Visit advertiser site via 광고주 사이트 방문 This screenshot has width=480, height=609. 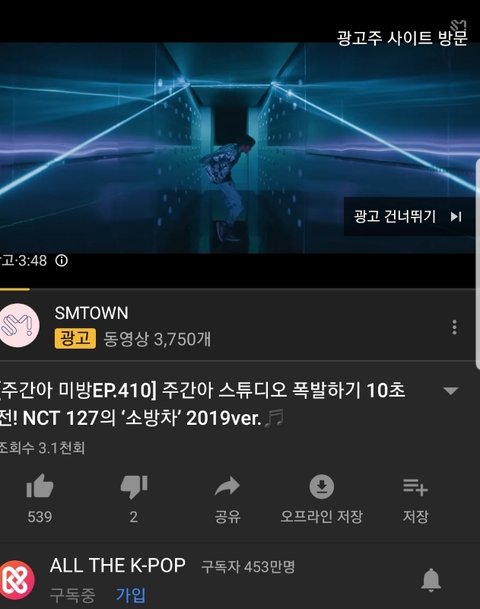coord(402,38)
